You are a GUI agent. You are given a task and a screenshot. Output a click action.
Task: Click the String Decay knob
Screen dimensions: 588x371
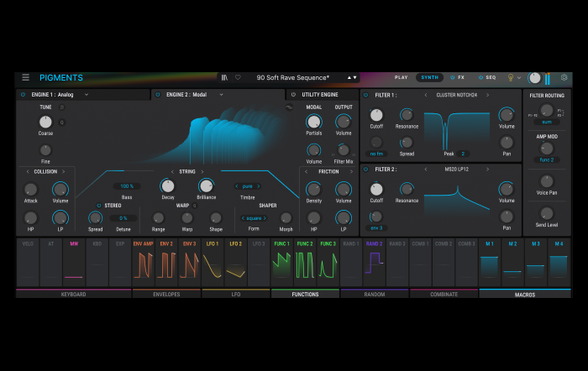[x=168, y=185]
